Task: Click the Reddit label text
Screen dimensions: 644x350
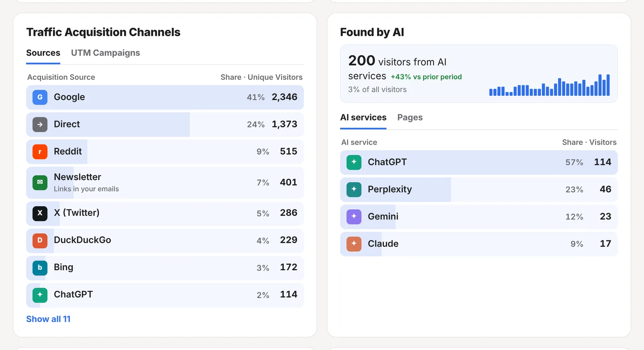Action: (x=68, y=151)
